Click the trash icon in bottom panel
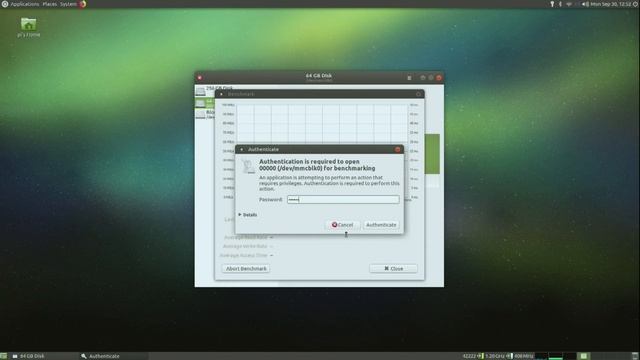The height and width of the screenshot is (360, 640). (x=635, y=356)
